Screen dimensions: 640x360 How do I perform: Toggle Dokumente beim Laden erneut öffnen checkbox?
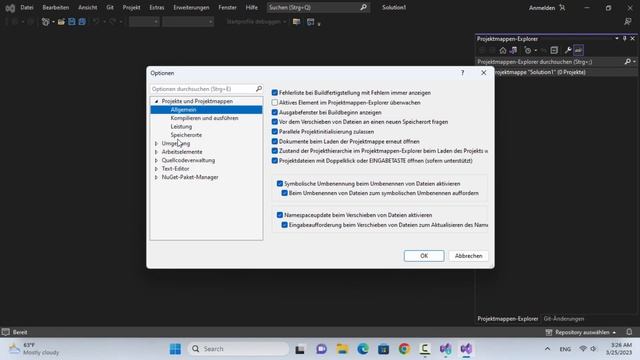coord(275,141)
